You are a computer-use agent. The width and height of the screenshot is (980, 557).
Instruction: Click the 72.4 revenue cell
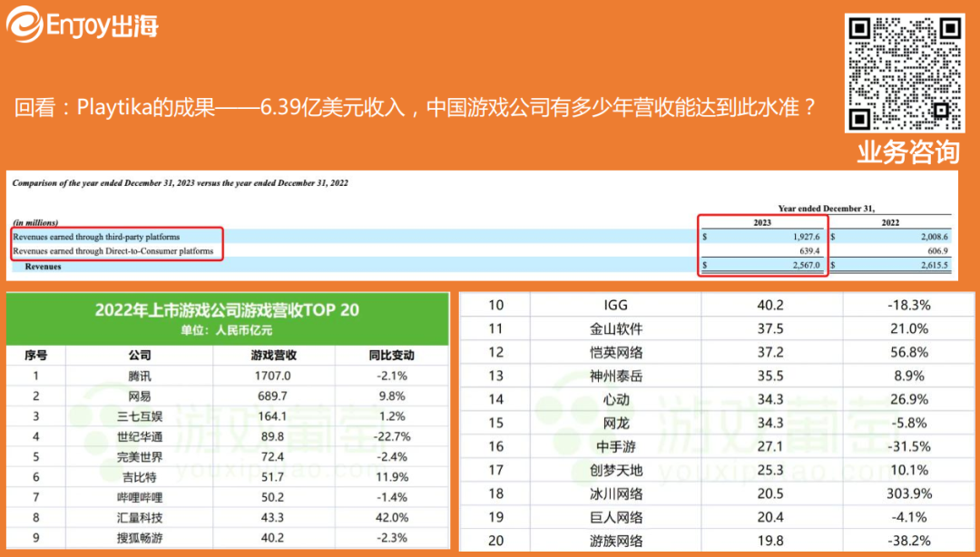tap(273, 457)
